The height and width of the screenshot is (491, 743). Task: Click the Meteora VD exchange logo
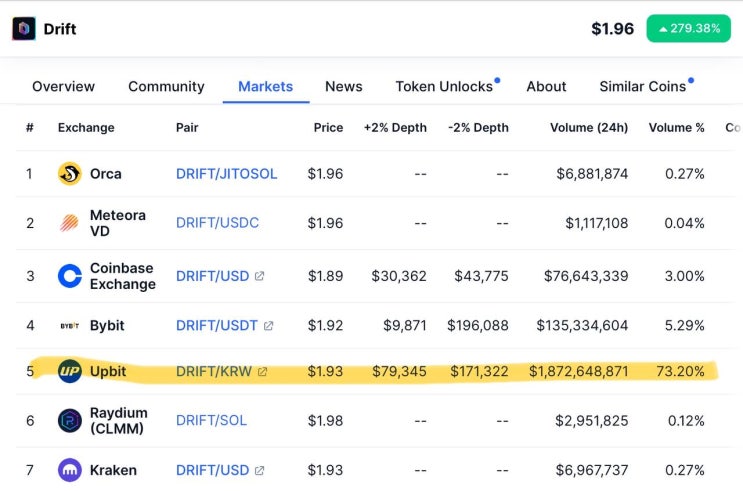tap(70, 223)
